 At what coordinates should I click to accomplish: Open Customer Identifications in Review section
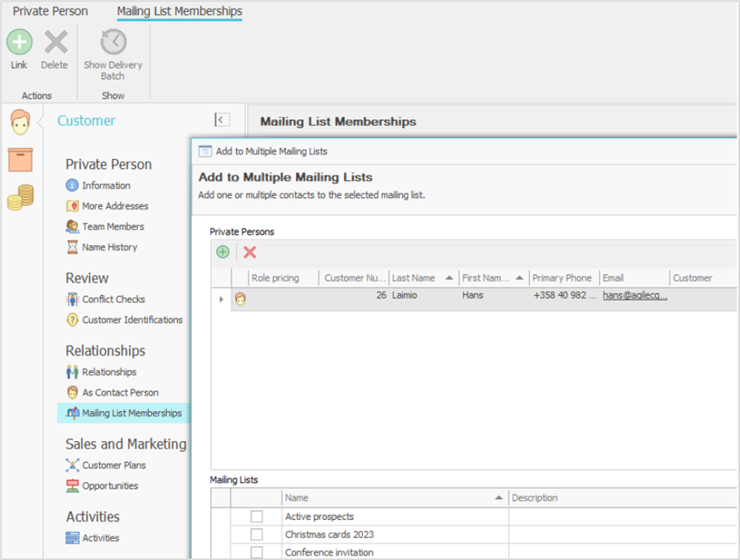tap(132, 320)
